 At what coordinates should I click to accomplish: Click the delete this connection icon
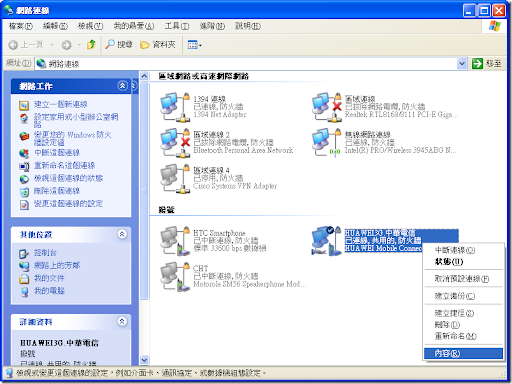(x=24, y=192)
